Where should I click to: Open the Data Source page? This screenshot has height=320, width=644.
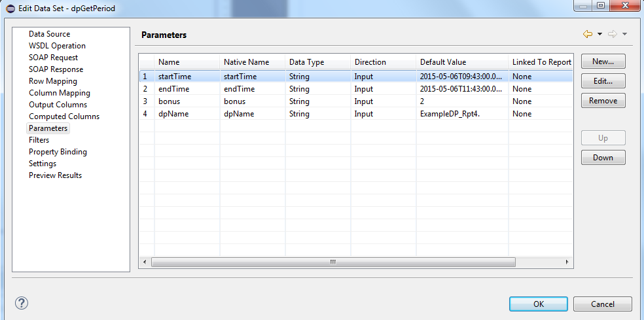[49, 34]
